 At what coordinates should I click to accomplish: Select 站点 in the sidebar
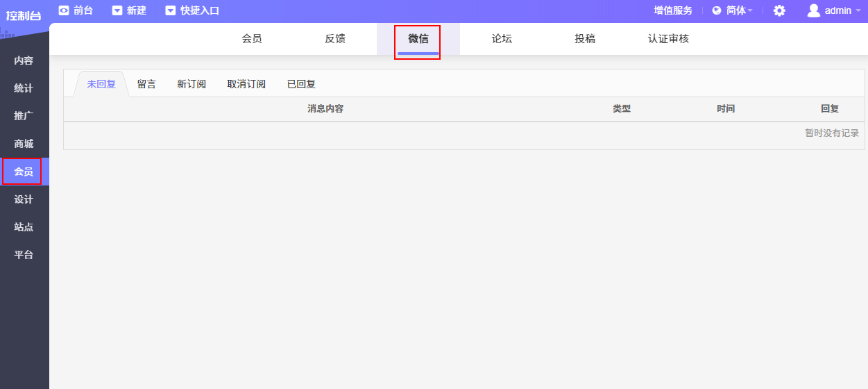(24, 227)
